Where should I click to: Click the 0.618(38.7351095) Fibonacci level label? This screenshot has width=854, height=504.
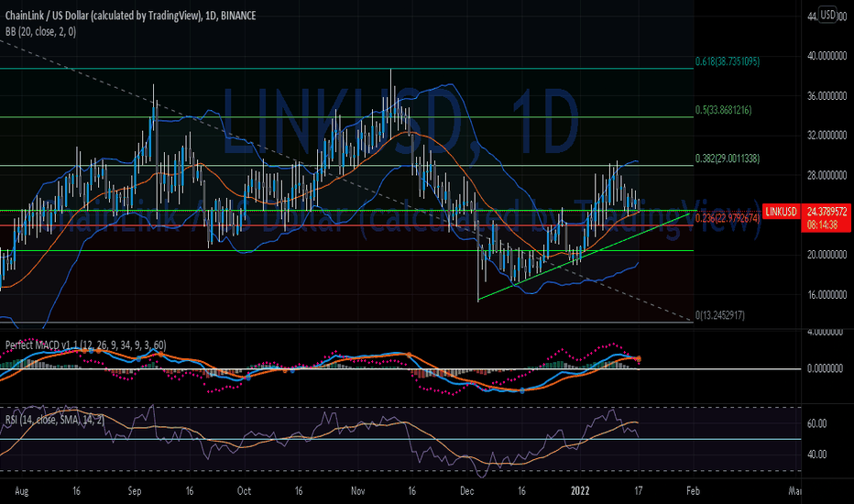click(728, 61)
